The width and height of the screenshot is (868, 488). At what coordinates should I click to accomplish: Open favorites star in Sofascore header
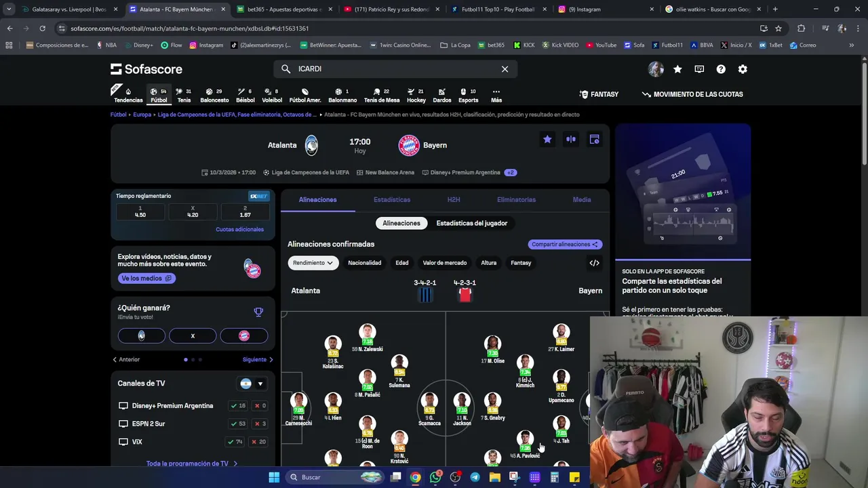677,69
